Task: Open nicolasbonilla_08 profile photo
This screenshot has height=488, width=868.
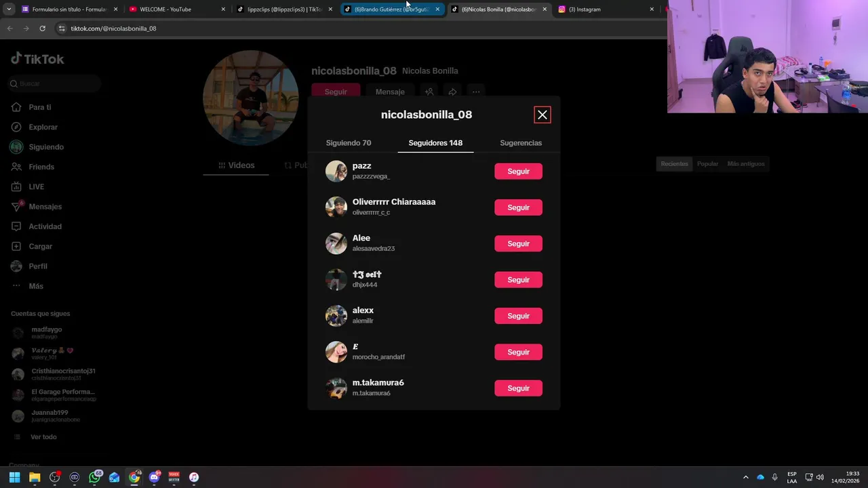Action: tap(251, 98)
